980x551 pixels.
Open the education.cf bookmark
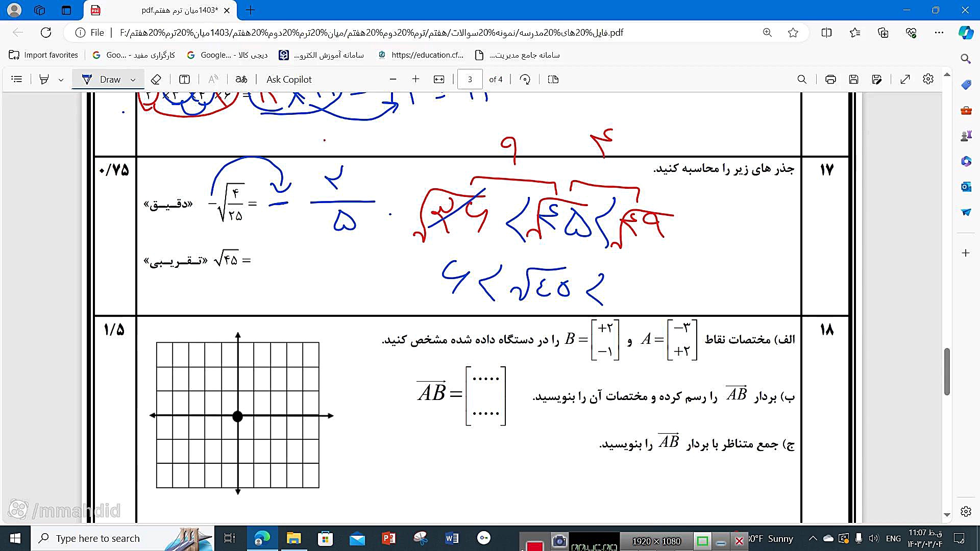click(x=421, y=55)
